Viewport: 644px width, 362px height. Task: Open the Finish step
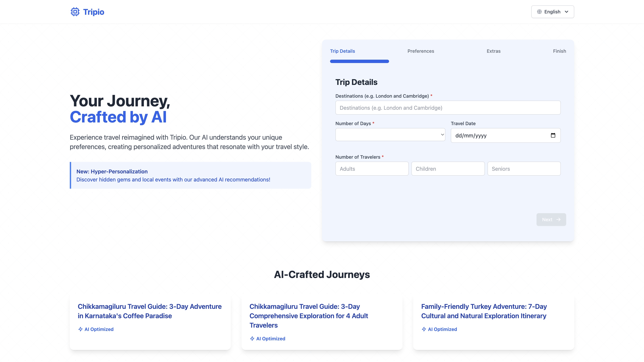(x=559, y=51)
